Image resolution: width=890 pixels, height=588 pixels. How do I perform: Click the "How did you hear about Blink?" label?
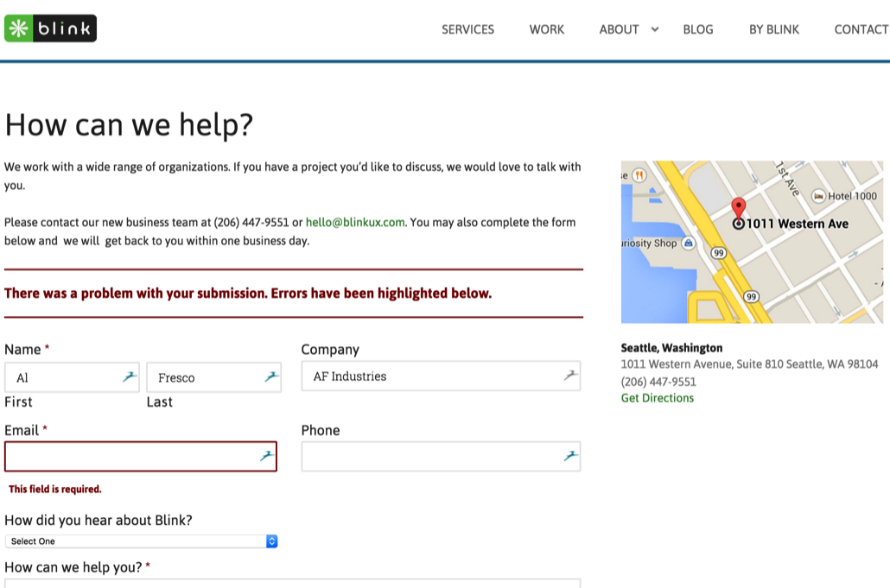(99, 521)
